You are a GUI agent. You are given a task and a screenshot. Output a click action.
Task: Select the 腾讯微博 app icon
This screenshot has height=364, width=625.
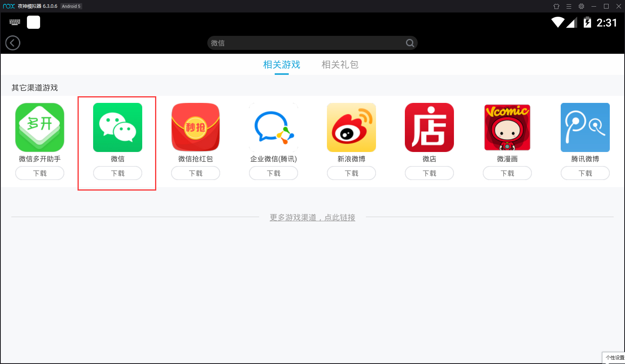585,127
